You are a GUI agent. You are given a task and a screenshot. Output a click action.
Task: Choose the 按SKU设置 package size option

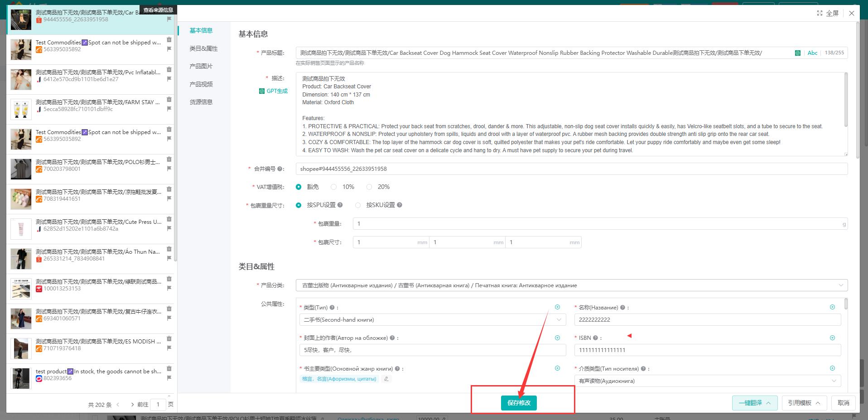(x=358, y=205)
